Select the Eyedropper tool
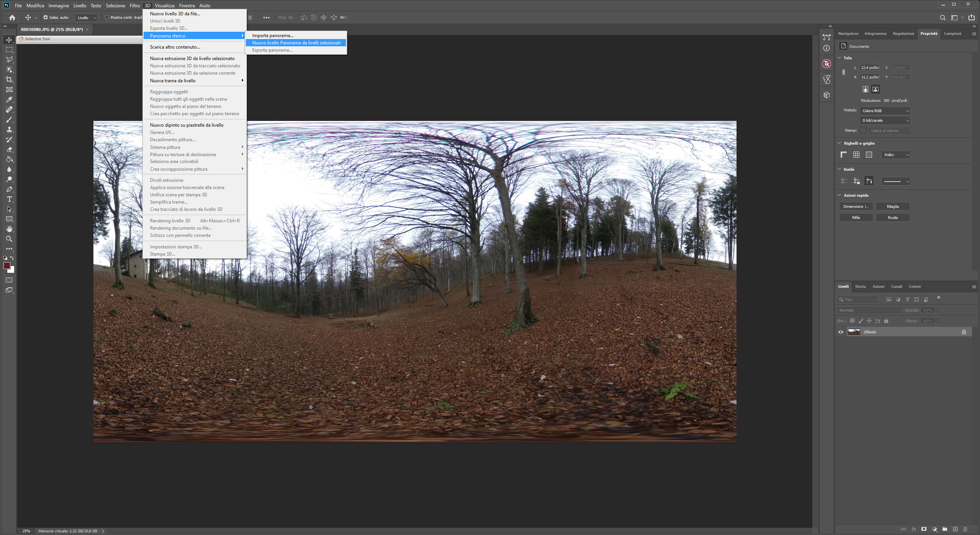This screenshot has width=980, height=535. click(x=9, y=99)
